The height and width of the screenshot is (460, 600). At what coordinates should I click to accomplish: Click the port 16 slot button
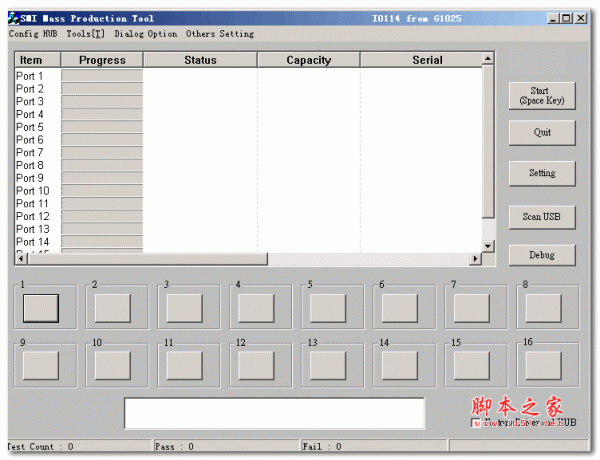click(x=543, y=366)
